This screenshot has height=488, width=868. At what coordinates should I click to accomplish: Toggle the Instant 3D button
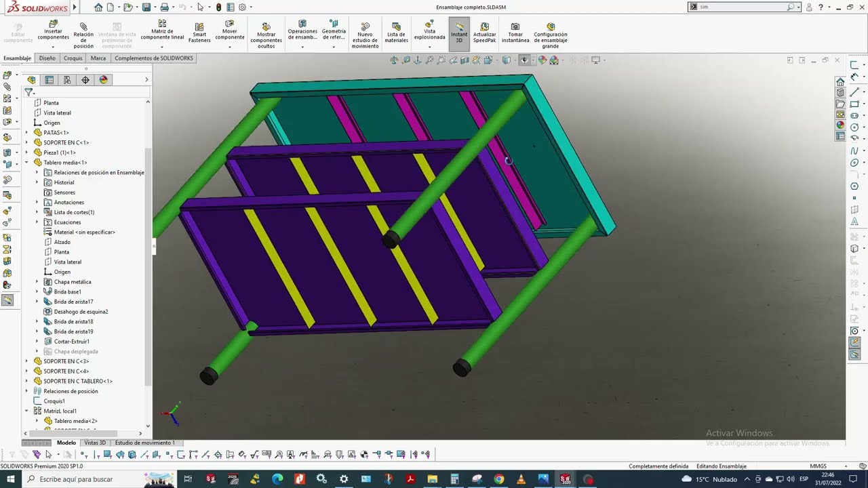pyautogui.click(x=459, y=34)
